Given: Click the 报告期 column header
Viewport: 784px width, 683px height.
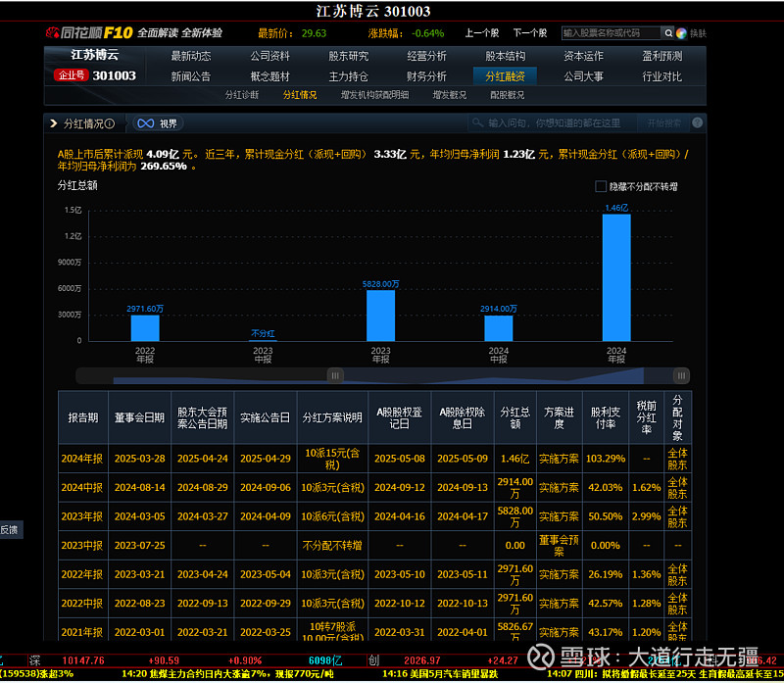Looking at the screenshot, I should [83, 417].
